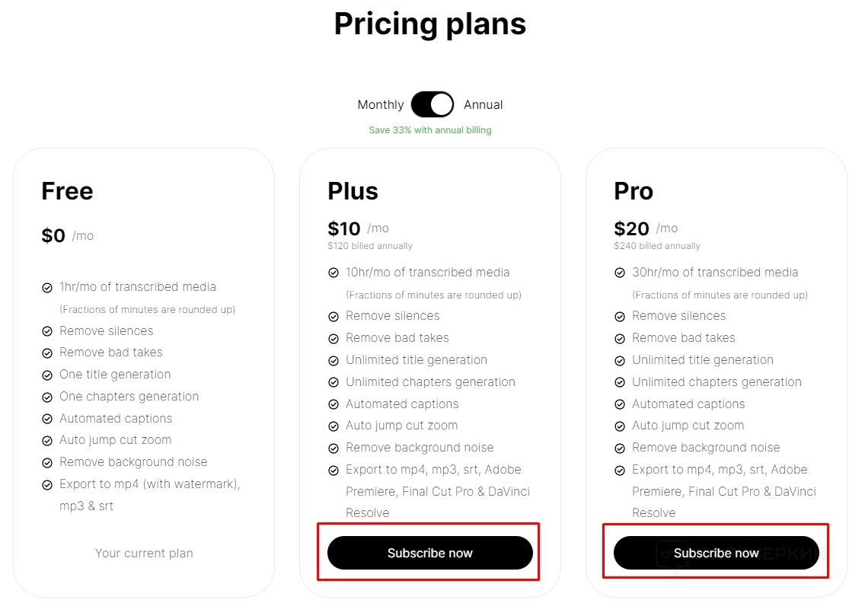The height and width of the screenshot is (616, 865).
Task: Click the check icon by Pro Remove bad takes
Action: click(x=620, y=339)
